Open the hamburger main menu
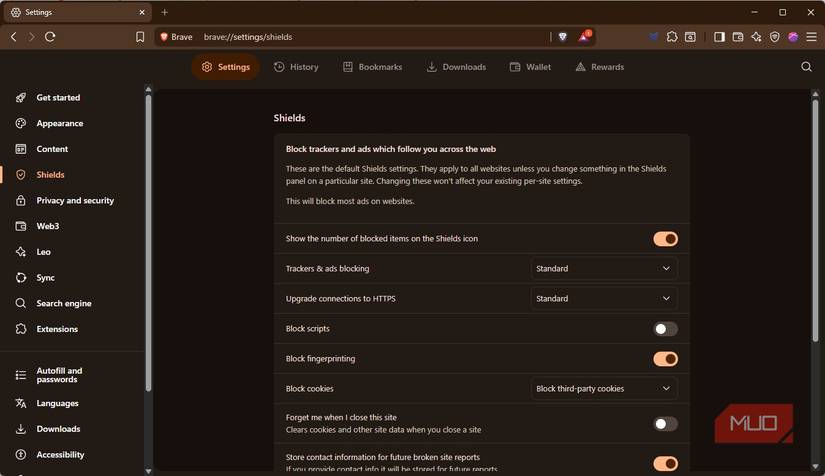Screen dimensions: 825x476 (811, 37)
